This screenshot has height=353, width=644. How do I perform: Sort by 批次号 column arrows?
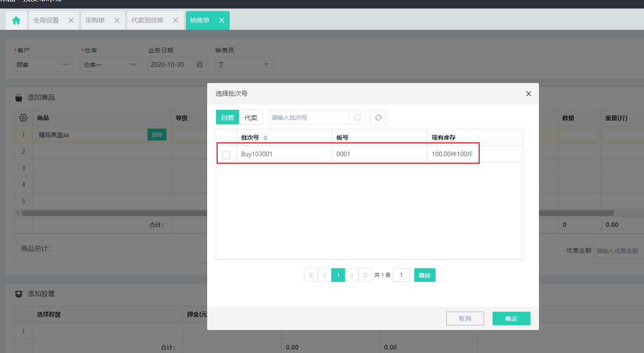click(x=265, y=138)
